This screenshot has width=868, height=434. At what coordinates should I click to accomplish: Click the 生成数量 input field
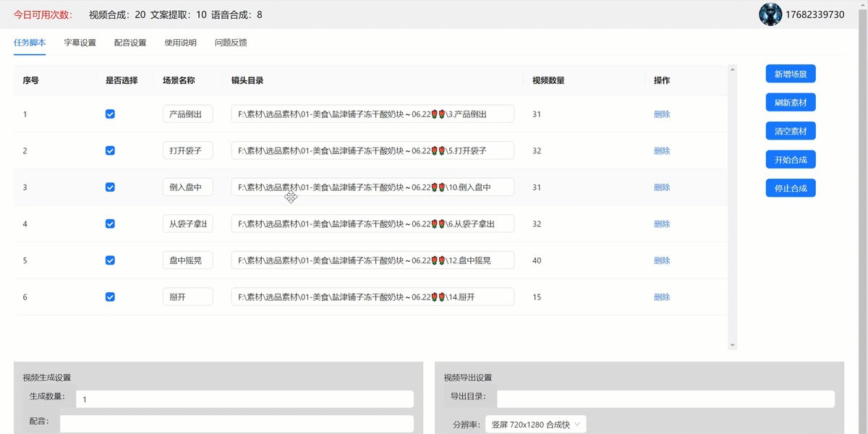(244, 399)
